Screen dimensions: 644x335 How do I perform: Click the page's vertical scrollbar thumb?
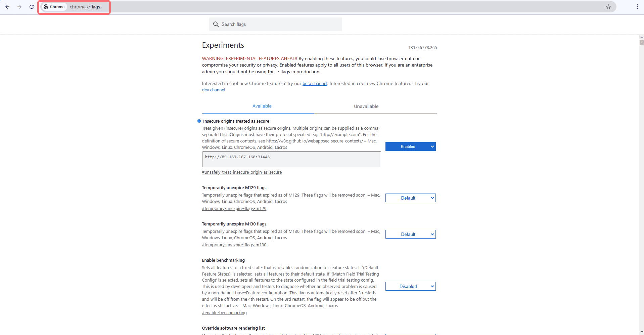tap(642, 43)
